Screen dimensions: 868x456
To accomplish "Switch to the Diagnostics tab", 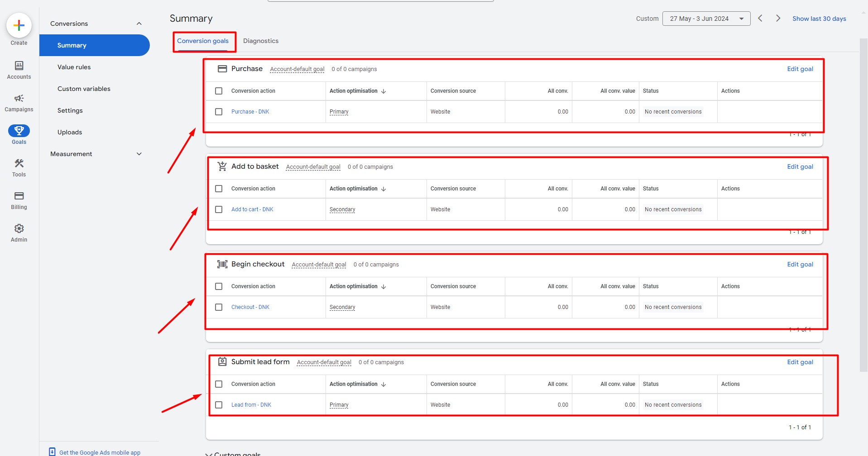I will tap(261, 41).
